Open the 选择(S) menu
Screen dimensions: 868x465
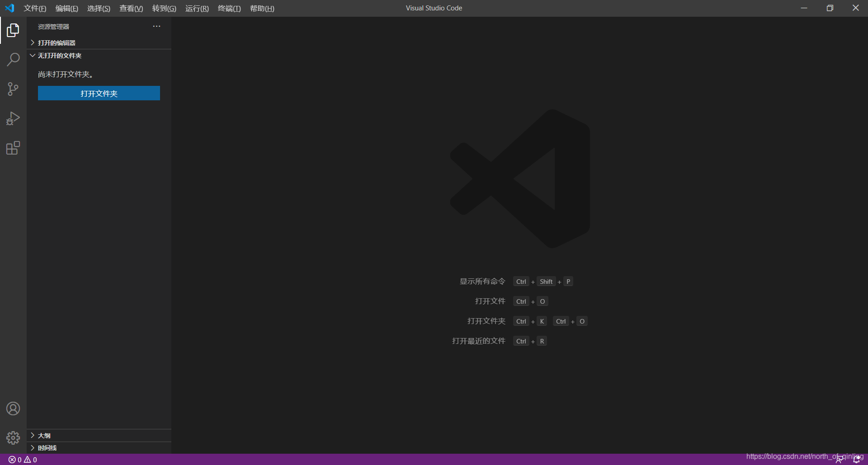99,8
